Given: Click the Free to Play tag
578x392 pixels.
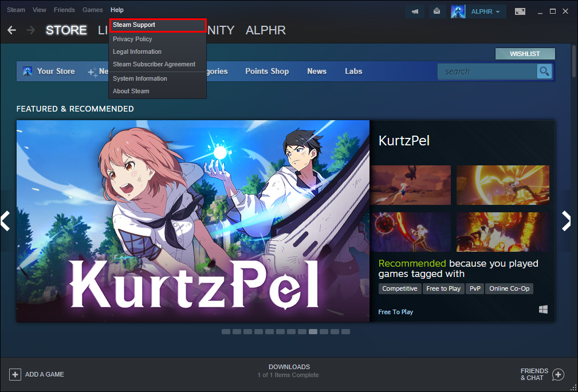Looking at the screenshot, I should [x=443, y=288].
